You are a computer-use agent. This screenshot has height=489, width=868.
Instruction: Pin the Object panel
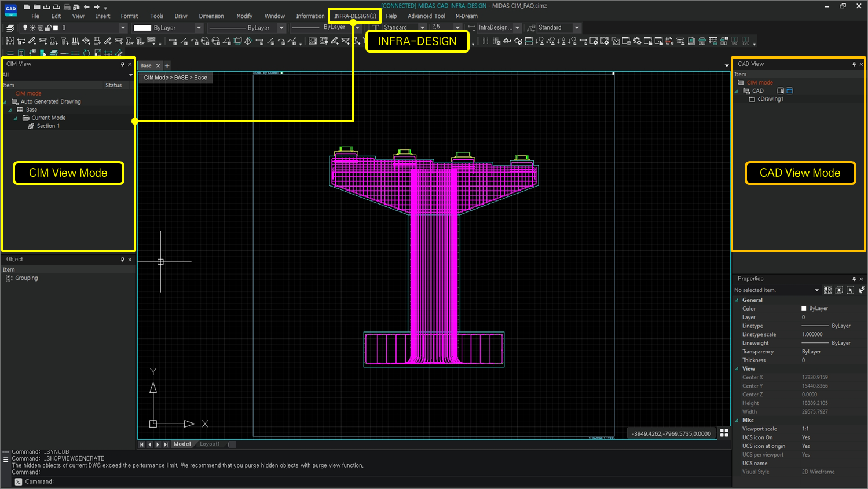click(x=122, y=260)
